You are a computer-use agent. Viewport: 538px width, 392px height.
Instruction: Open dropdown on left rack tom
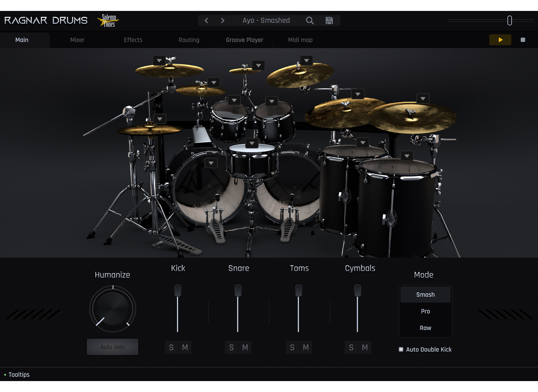(234, 100)
